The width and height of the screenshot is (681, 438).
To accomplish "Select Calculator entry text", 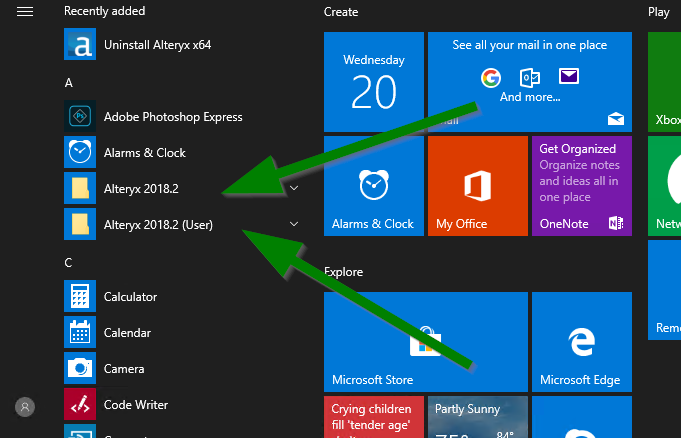I will click(130, 297).
